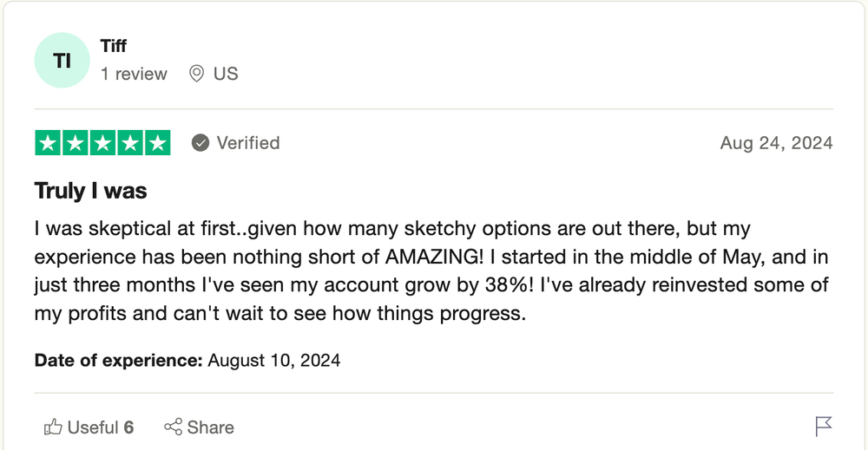Click the thumbs-up Useful icon
This screenshot has width=868, height=450.
[53, 427]
